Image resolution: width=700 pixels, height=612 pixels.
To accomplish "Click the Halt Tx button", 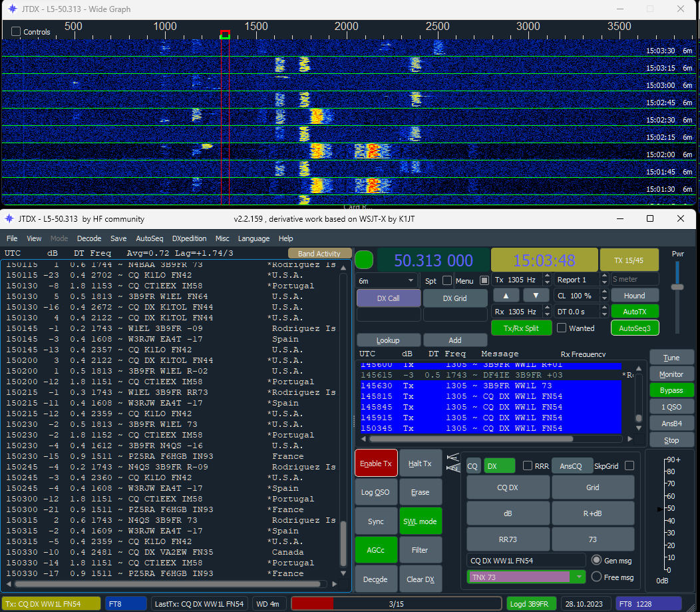I will pos(420,463).
